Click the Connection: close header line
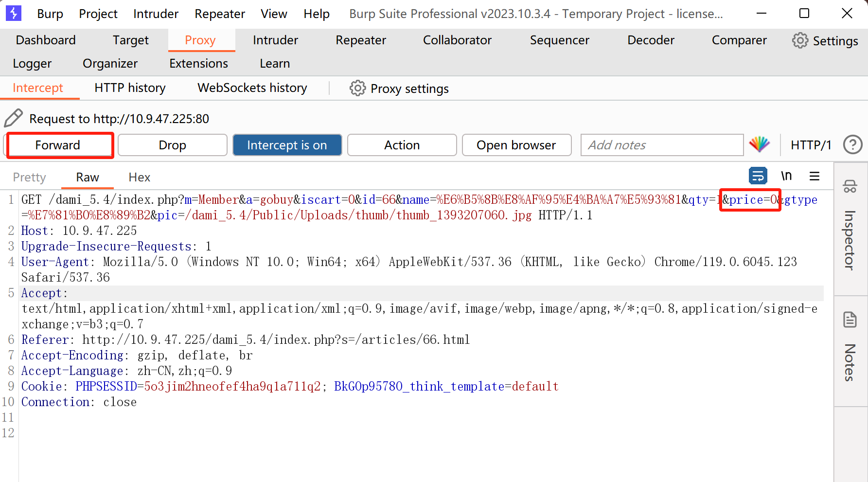This screenshot has width=868, height=482. coord(79,402)
